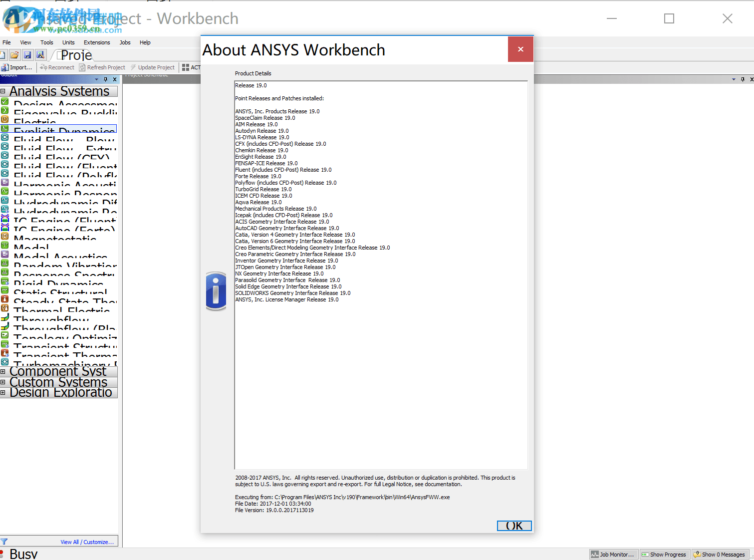This screenshot has width=754, height=560.
Task: Click the Modal Acoustics system icon
Action: 5,254
